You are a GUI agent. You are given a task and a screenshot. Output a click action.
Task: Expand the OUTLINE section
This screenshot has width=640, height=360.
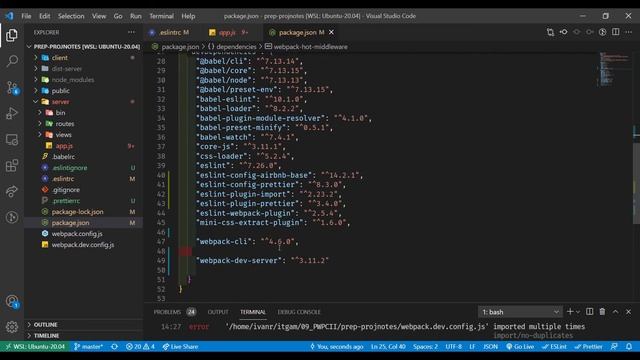(x=84, y=324)
